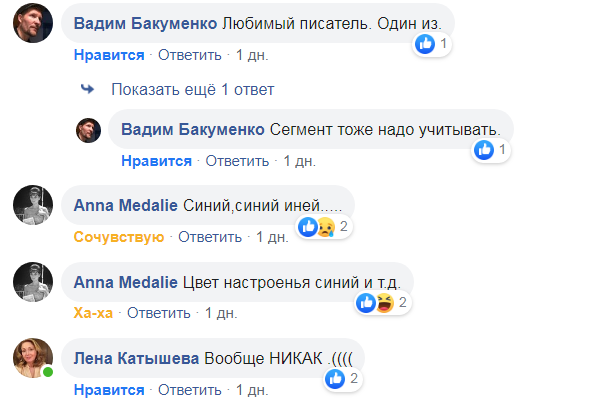Open Лена Катышева's profile picture

click(x=31, y=358)
